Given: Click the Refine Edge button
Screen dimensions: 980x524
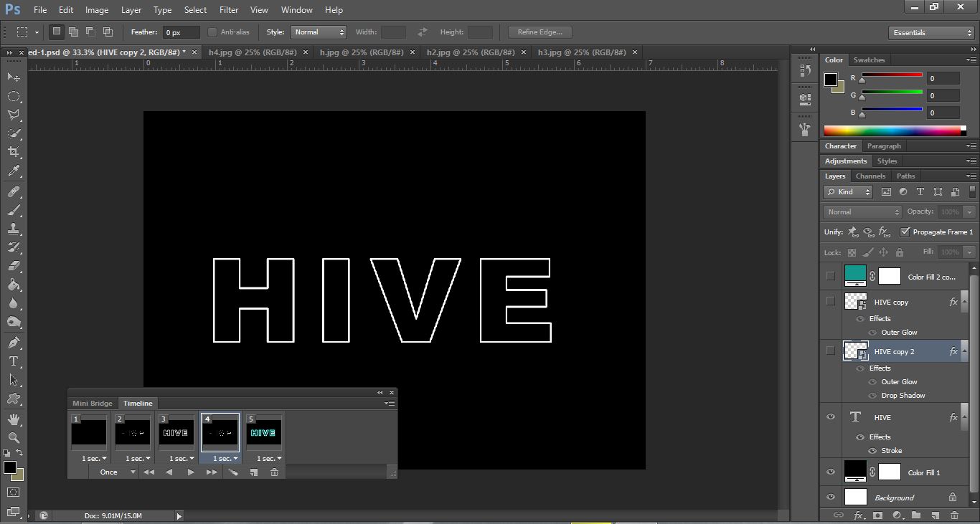Looking at the screenshot, I should click(540, 32).
